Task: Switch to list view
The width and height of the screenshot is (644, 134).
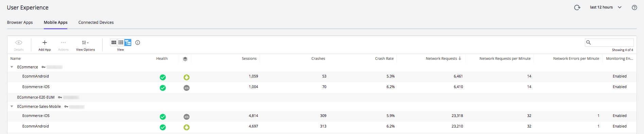Action: point(121,43)
